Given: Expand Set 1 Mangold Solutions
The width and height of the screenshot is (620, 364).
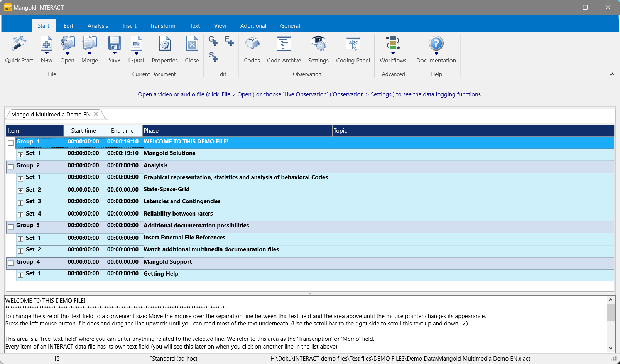Looking at the screenshot, I should point(20,155).
